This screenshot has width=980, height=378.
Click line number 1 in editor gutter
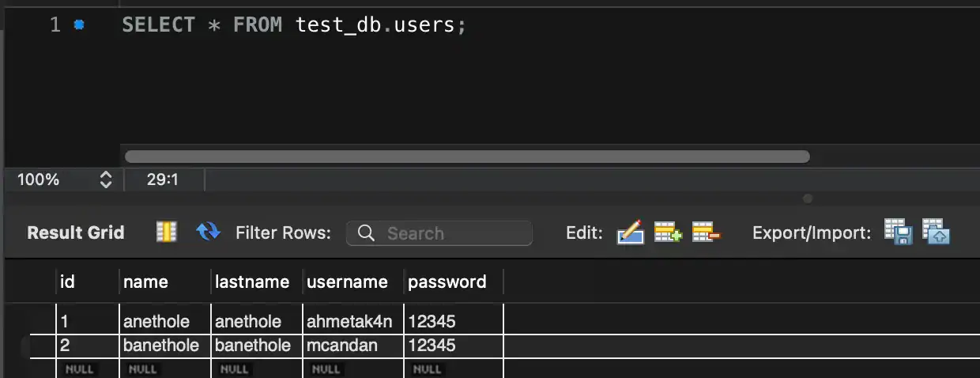click(55, 25)
